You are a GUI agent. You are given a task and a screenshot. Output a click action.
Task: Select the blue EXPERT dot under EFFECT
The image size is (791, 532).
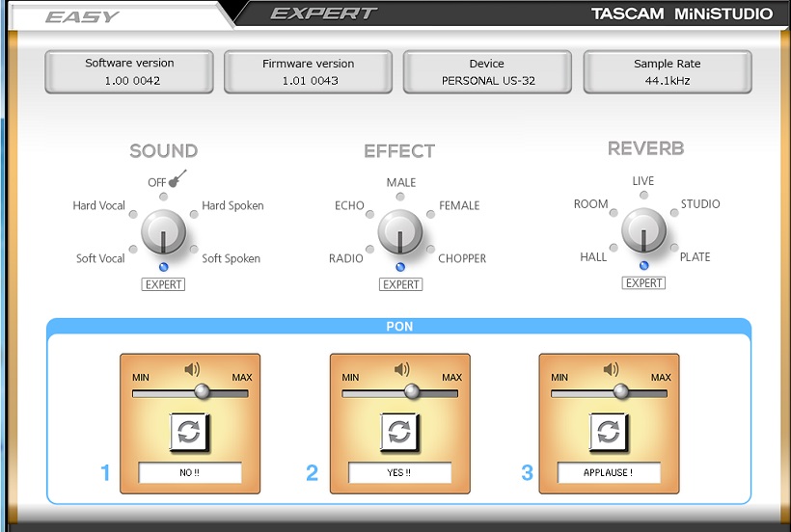[400, 267]
